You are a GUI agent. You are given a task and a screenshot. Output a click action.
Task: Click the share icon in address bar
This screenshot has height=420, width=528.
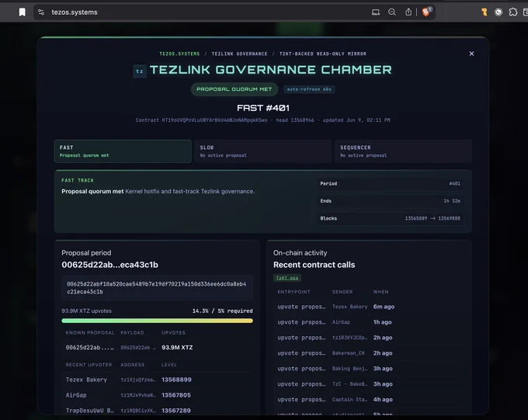408,12
